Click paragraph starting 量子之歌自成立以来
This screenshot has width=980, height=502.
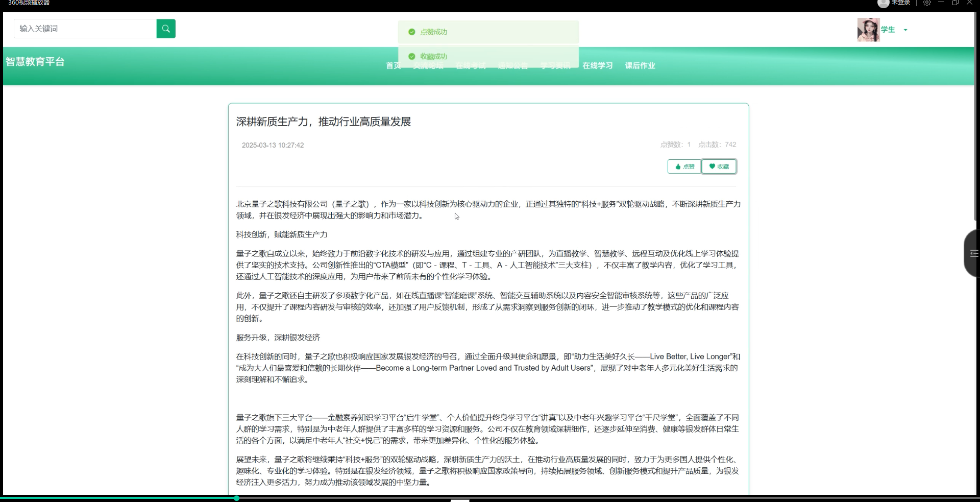tap(487, 265)
